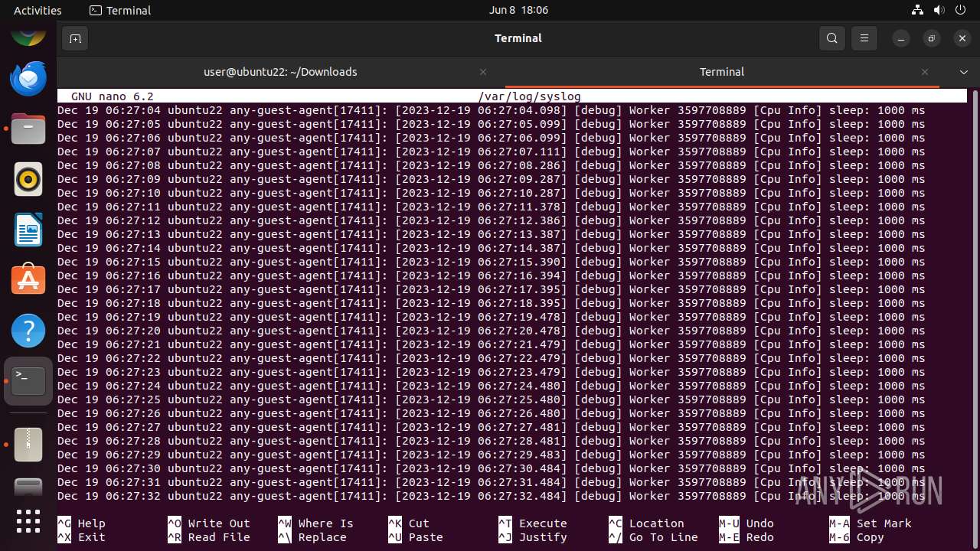The width and height of the screenshot is (980, 551).
Task: Click the Paste shortcut label
Action: coord(426,537)
